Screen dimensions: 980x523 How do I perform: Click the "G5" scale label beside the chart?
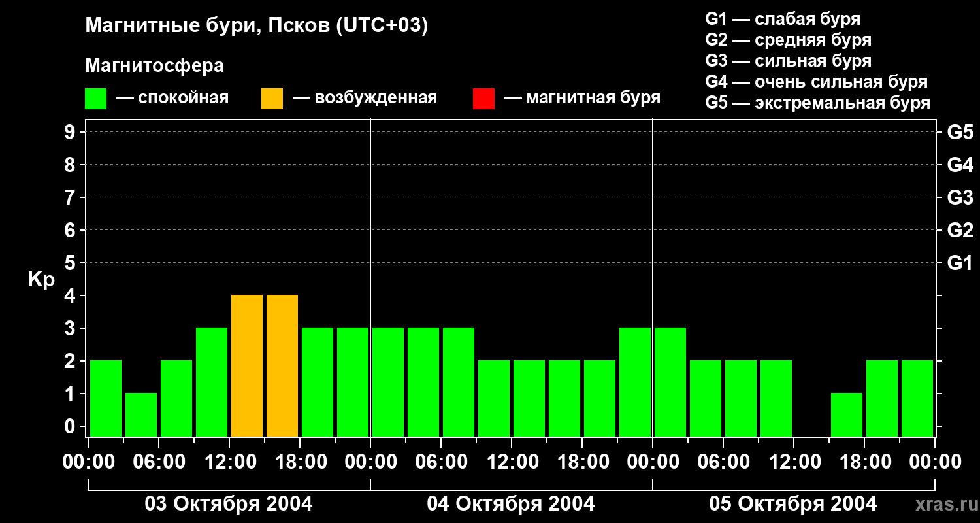click(x=960, y=132)
